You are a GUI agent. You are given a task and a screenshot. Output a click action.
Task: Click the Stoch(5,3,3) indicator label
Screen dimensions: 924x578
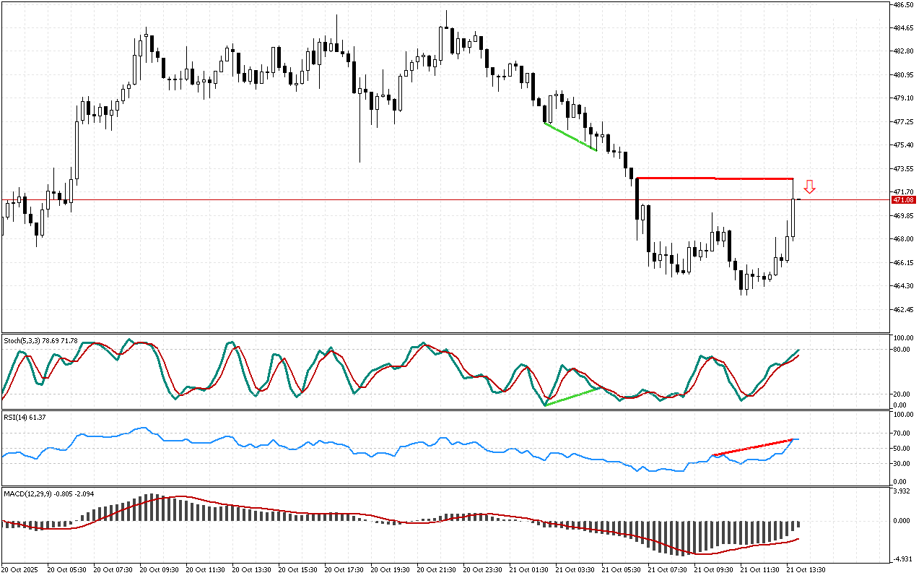click(x=40, y=340)
